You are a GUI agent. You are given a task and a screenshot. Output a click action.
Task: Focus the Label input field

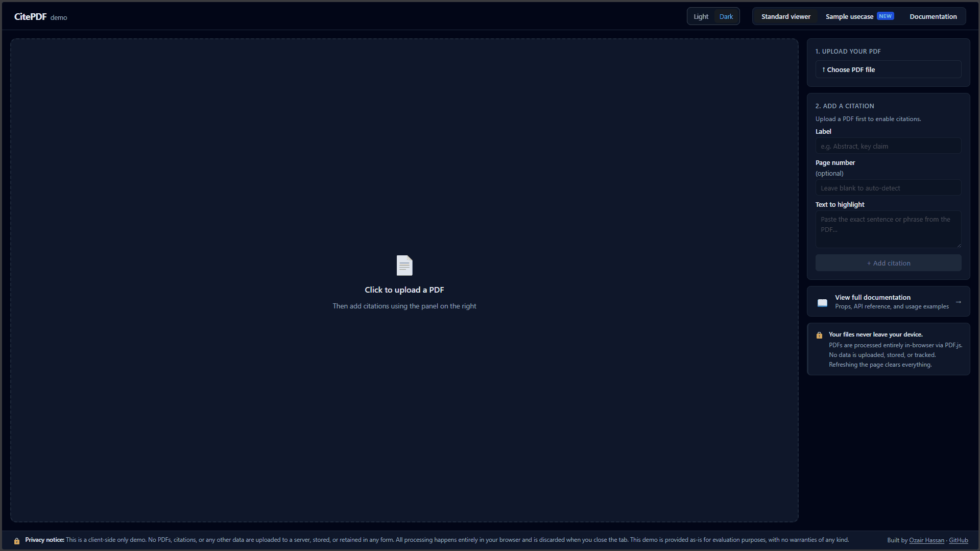coord(888,146)
